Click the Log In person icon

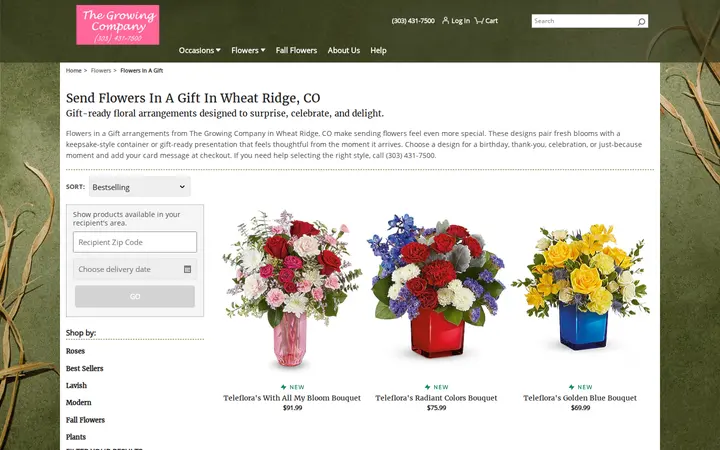point(445,20)
